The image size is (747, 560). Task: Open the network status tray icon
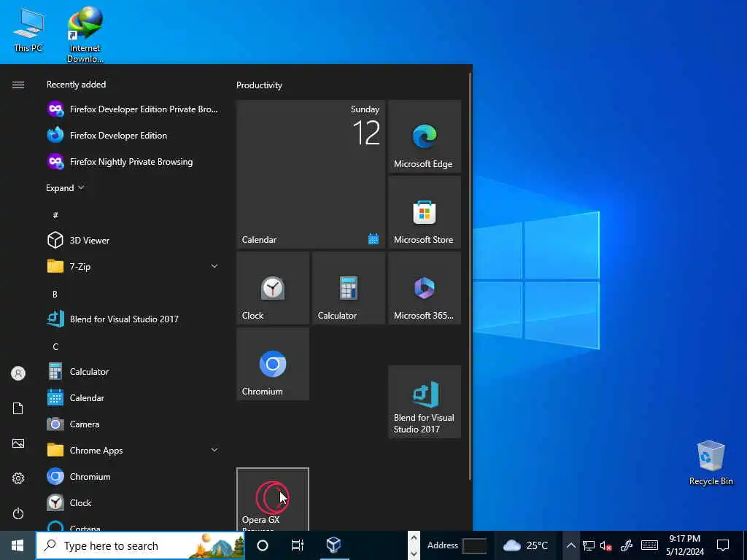click(589, 545)
